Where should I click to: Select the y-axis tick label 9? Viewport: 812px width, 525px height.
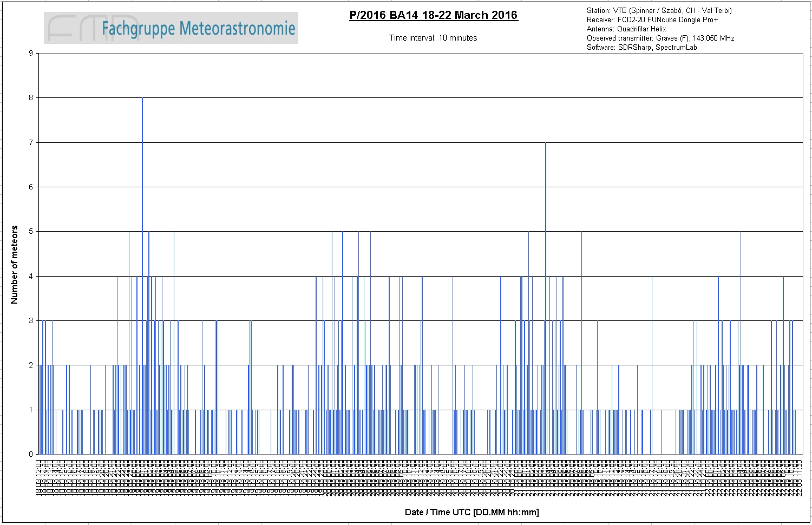tap(31, 53)
